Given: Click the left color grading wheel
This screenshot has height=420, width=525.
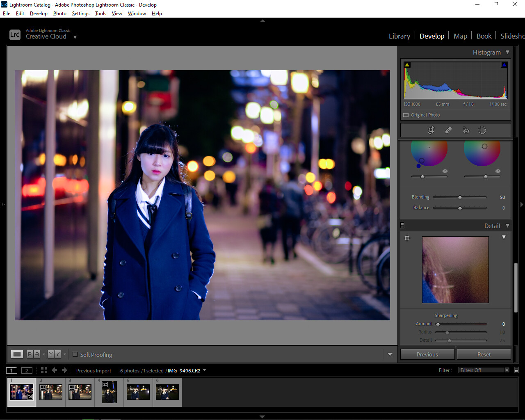Looking at the screenshot, I should click(x=429, y=153).
